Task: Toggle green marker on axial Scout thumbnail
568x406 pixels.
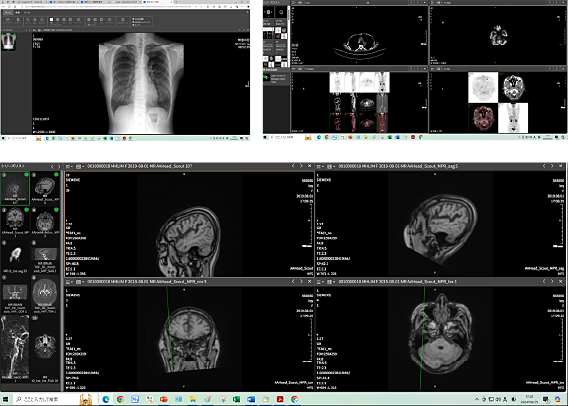Action: click(x=56, y=210)
